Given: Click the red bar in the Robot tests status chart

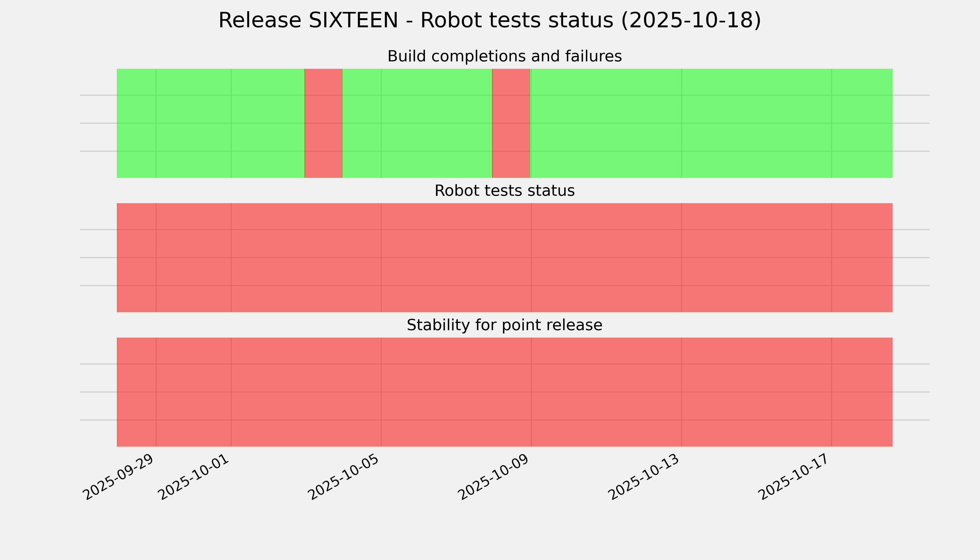Looking at the screenshot, I should pyautogui.click(x=504, y=258).
